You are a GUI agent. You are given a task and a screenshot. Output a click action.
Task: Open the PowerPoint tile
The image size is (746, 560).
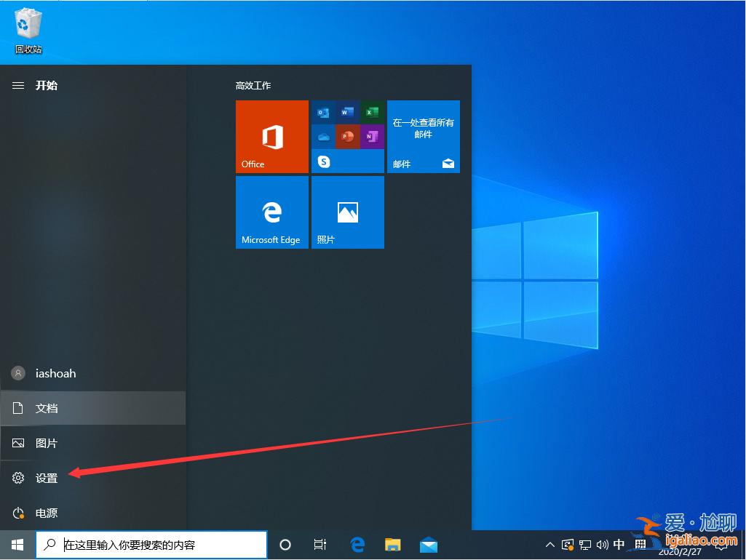[x=348, y=137]
